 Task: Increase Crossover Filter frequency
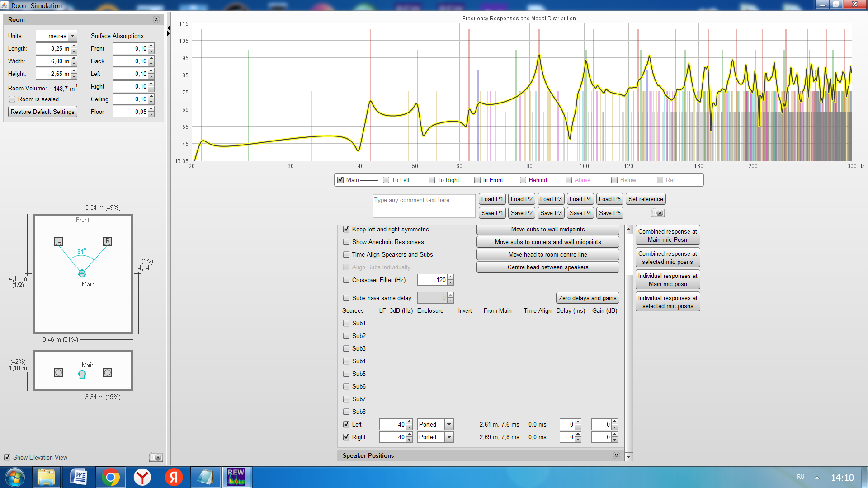pos(450,277)
